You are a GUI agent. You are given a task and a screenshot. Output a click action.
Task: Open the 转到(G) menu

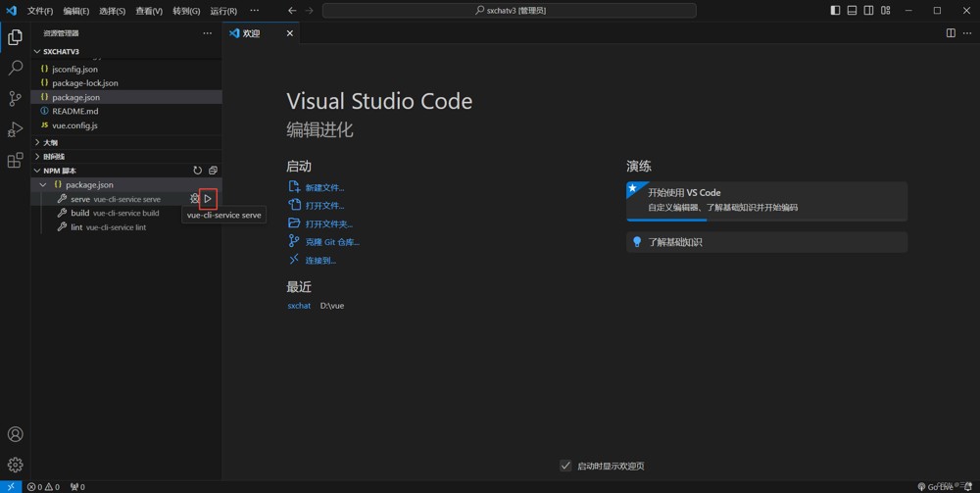[x=187, y=11]
